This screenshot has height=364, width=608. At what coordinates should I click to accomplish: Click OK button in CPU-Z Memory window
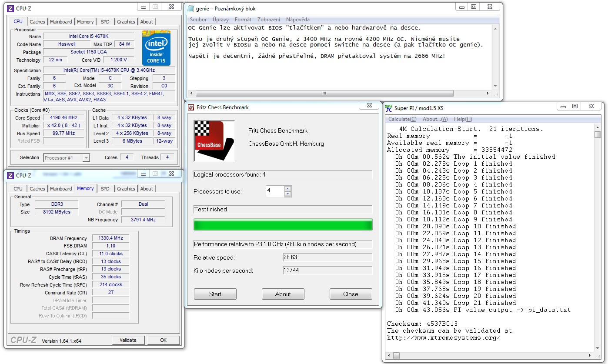click(164, 340)
